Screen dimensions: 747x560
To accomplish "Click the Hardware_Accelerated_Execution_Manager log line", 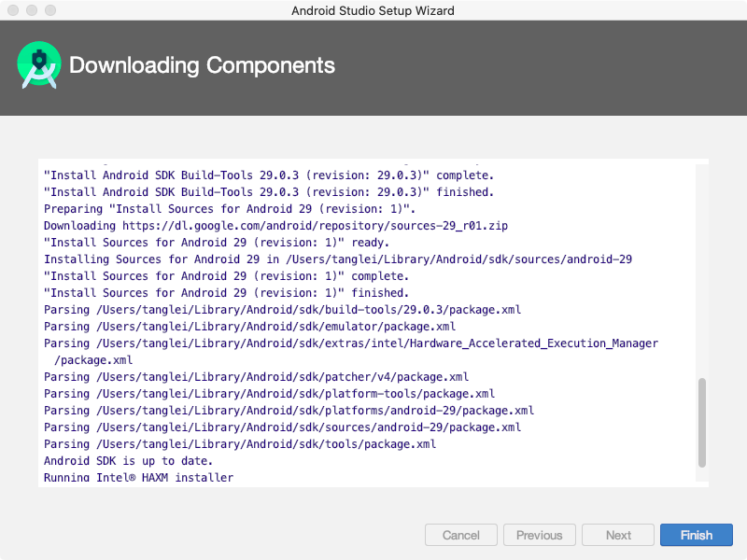I will point(350,343).
